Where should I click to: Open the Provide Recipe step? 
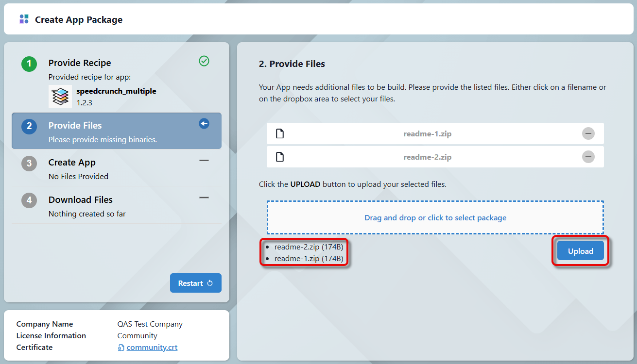click(80, 63)
